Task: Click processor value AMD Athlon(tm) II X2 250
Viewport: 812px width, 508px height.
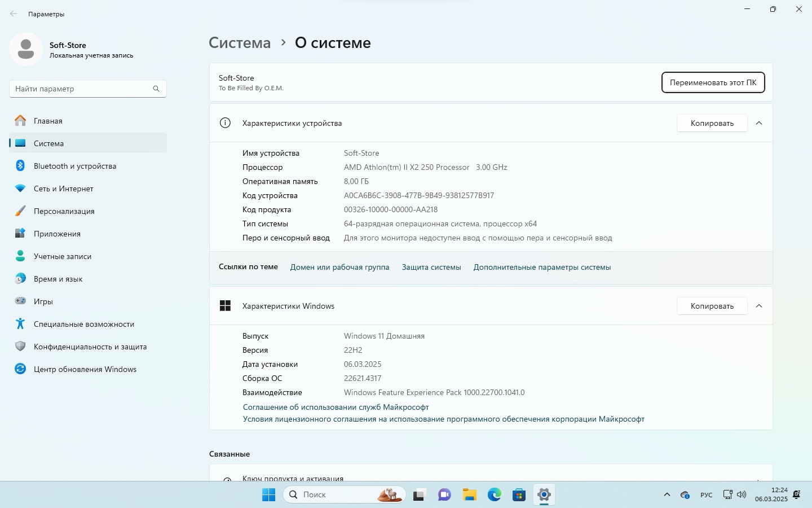Action: point(426,167)
